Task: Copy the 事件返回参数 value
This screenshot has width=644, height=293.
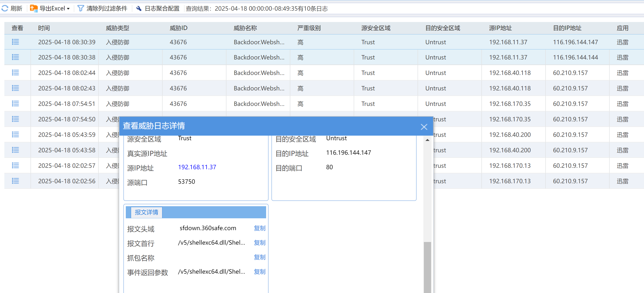Action: click(x=260, y=271)
